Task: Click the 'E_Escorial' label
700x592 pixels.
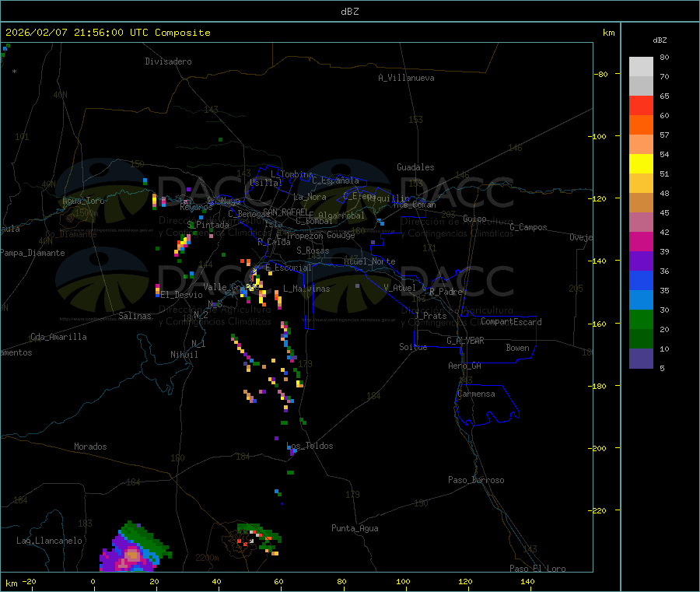Action: [x=289, y=268]
